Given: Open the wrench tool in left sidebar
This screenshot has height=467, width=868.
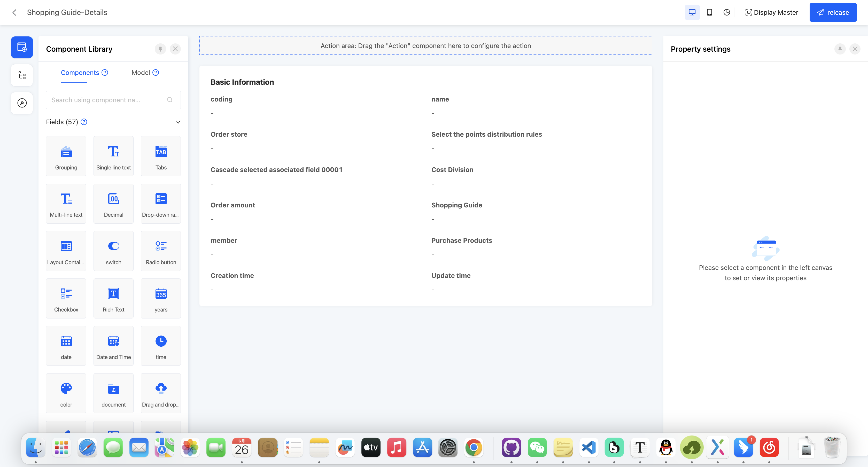Looking at the screenshot, I should (x=21, y=103).
